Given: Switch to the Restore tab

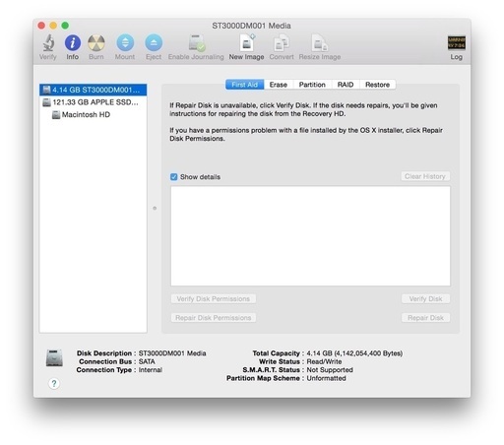Looking at the screenshot, I should [x=377, y=85].
